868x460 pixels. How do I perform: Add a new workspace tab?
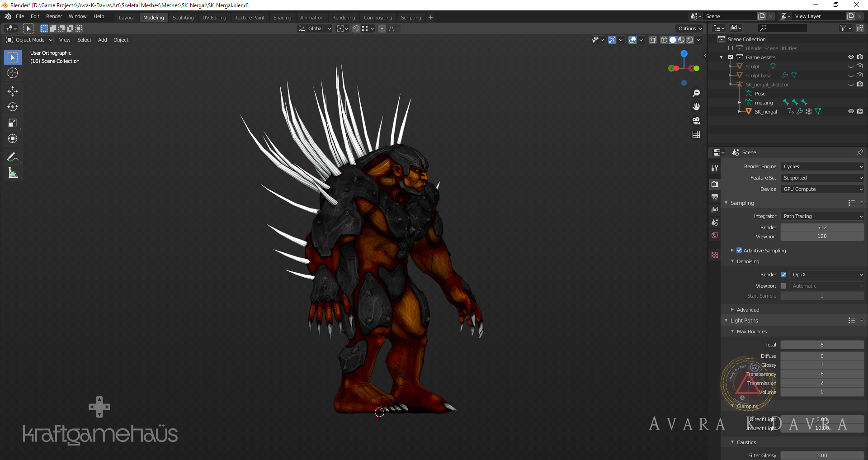coord(430,18)
